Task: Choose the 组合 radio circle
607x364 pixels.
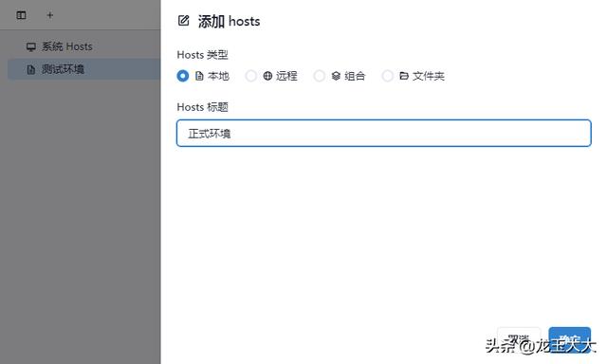Action: [320, 76]
